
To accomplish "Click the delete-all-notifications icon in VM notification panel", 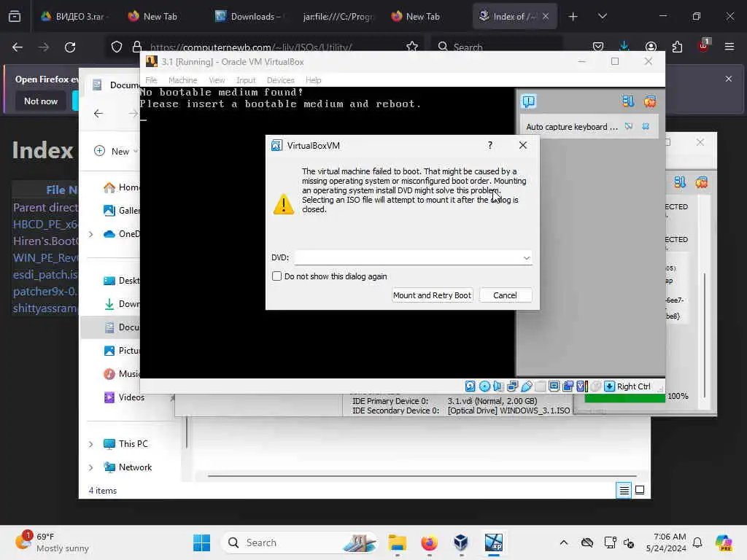I will tap(650, 101).
